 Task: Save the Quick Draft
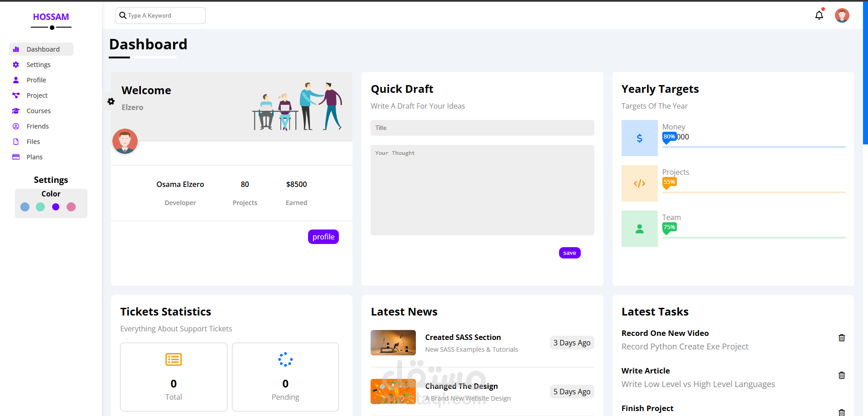(x=569, y=253)
